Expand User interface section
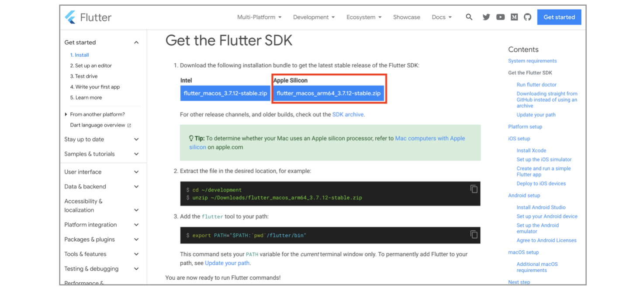The image size is (644, 288). (x=136, y=172)
